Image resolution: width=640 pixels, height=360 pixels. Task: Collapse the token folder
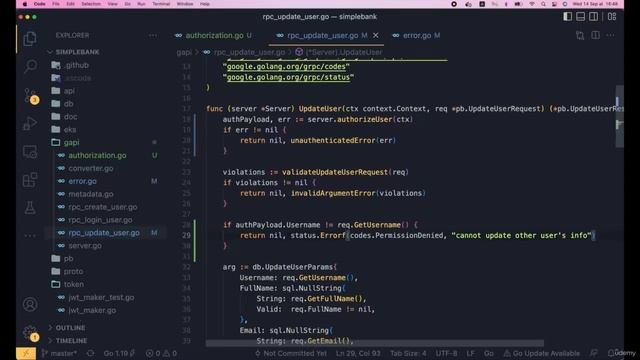pyautogui.click(x=68, y=284)
